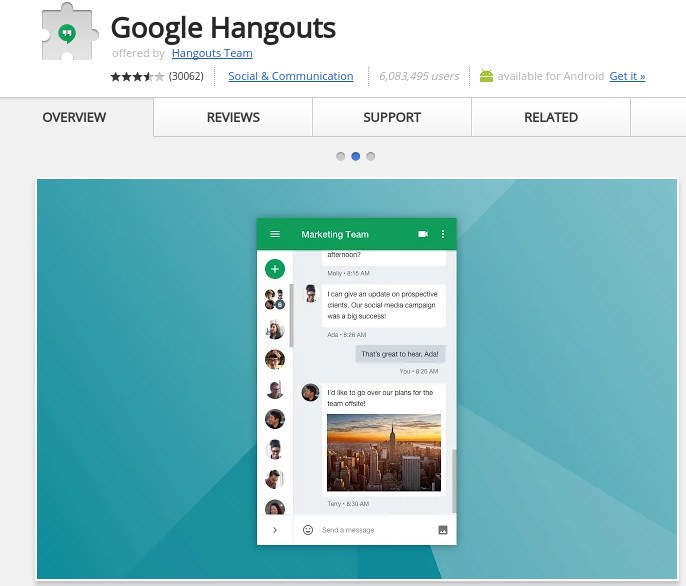This screenshot has height=586, width=686.
Task: Open the Support tab
Action: coord(392,117)
